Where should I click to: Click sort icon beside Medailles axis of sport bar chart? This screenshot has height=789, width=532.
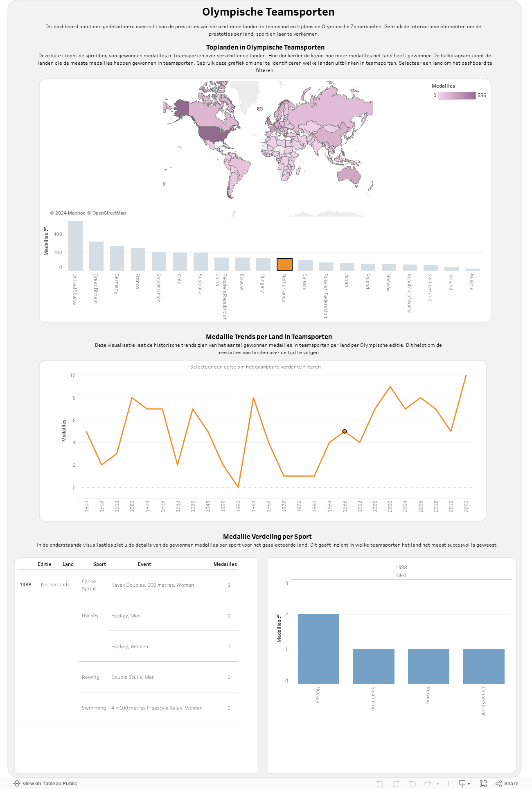(x=279, y=615)
